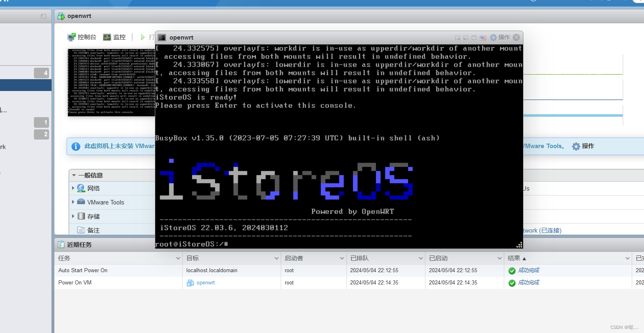
Task: Click green success icon for Power On VM
Action: tap(512, 283)
